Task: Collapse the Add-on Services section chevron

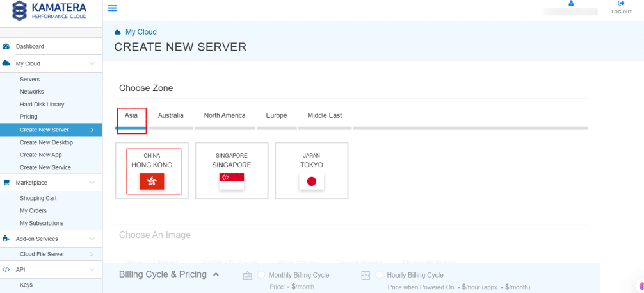Action: coord(92,239)
